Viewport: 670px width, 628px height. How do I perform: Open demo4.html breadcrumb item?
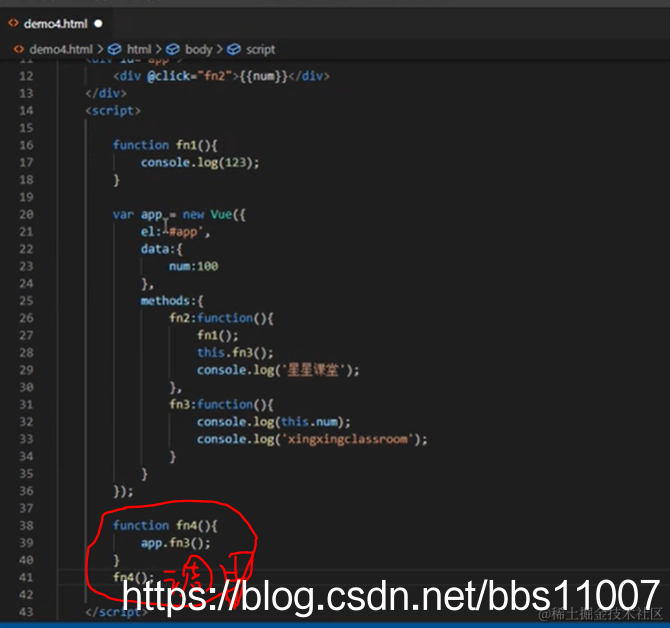point(61,50)
